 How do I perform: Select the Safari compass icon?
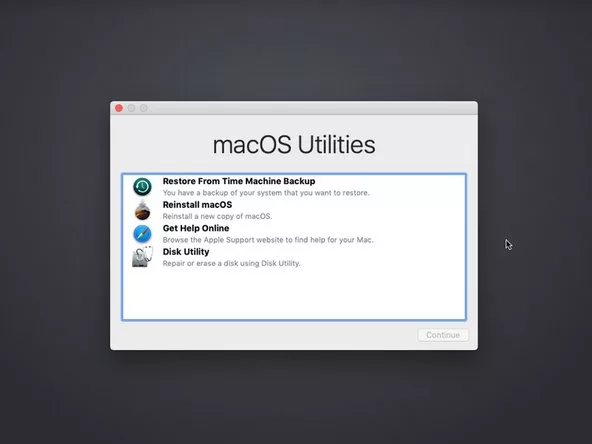[x=142, y=234]
